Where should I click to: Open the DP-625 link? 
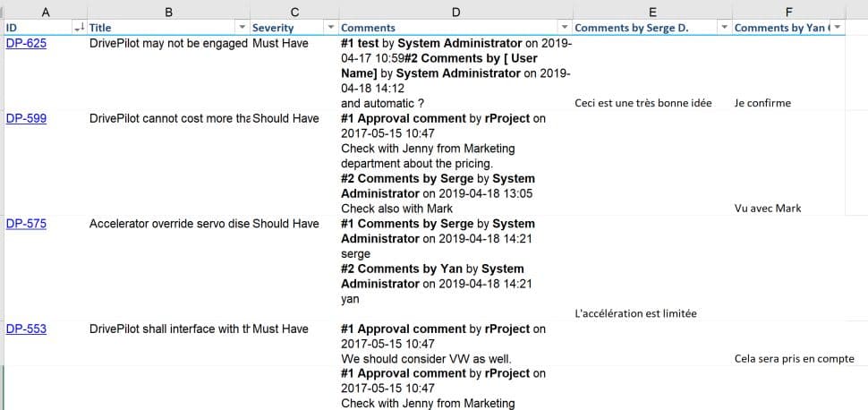[26, 43]
